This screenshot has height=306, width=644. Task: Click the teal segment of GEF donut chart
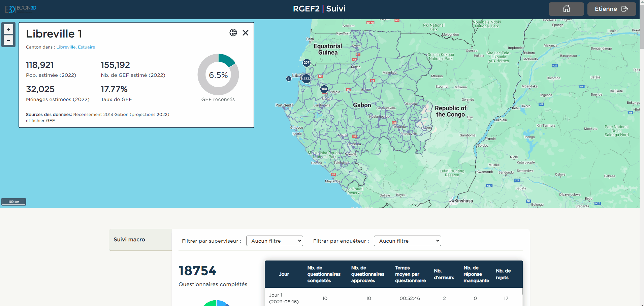(x=226, y=59)
